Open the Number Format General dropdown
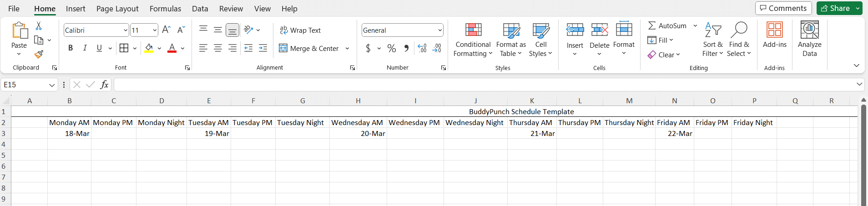 point(440,30)
